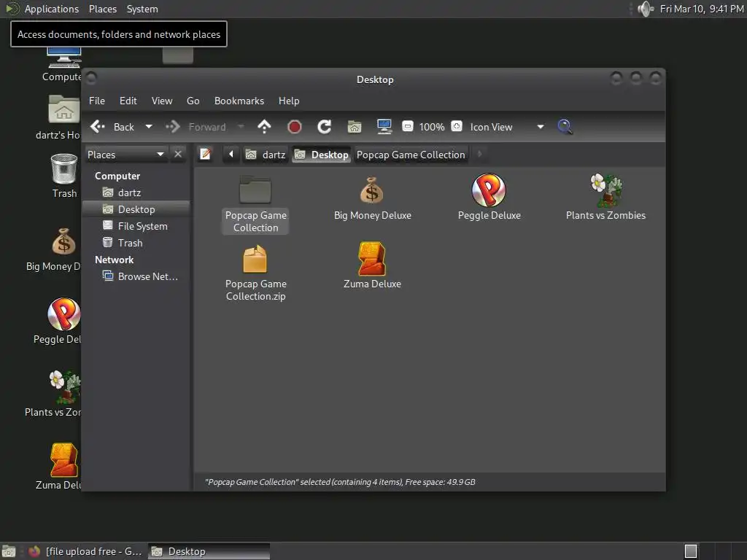Toggle text-based location entry pencil icon
Viewport: 747px width, 560px height.
(205, 155)
